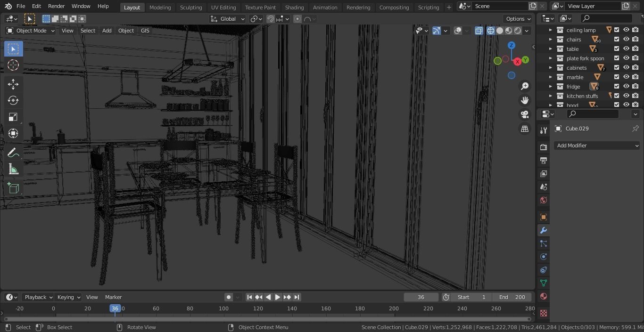The width and height of the screenshot is (644, 332).
Task: Open the World properties tab
Action: coord(544,200)
